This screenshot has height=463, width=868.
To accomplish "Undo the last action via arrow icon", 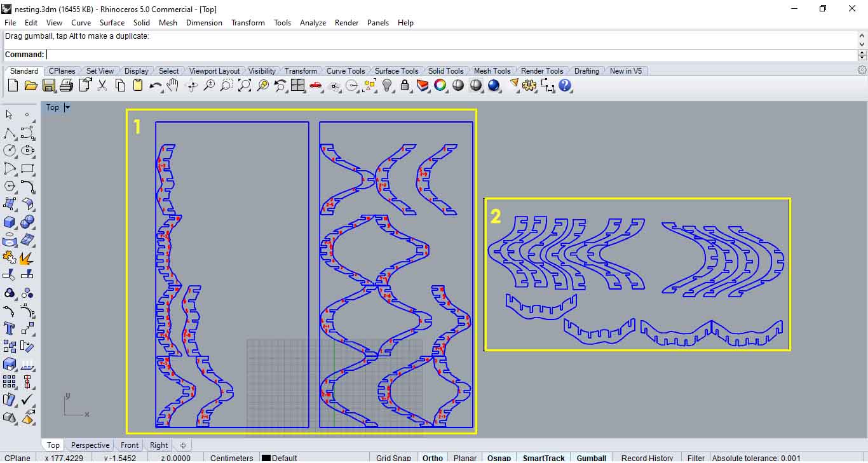I will pyautogui.click(x=155, y=85).
